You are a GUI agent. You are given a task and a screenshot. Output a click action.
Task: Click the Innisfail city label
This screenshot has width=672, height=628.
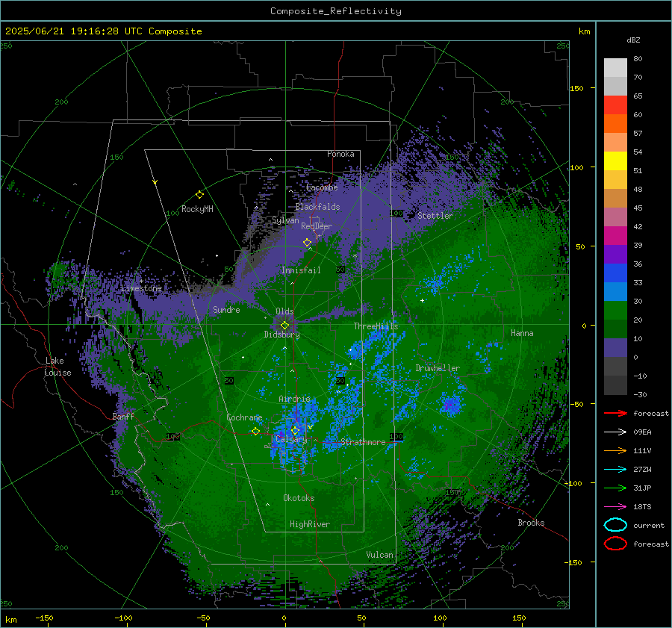pyautogui.click(x=301, y=270)
